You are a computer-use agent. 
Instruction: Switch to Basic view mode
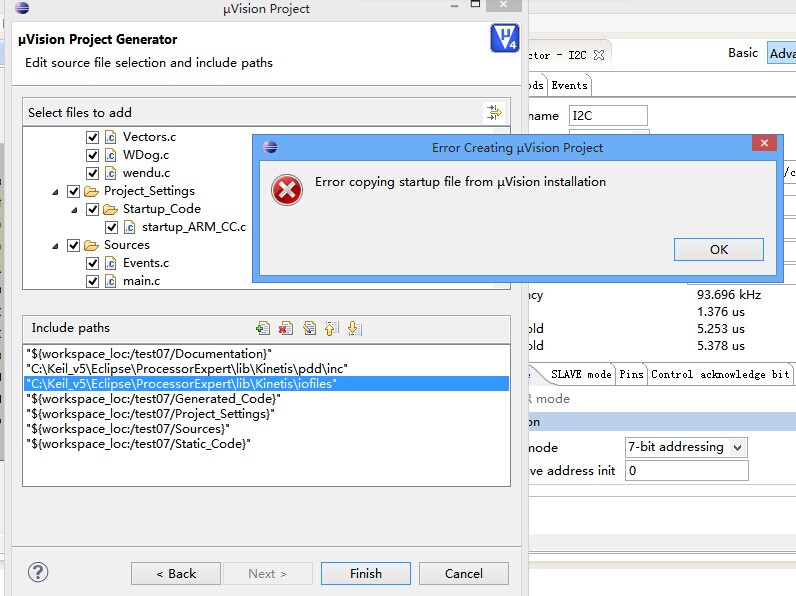[743, 53]
